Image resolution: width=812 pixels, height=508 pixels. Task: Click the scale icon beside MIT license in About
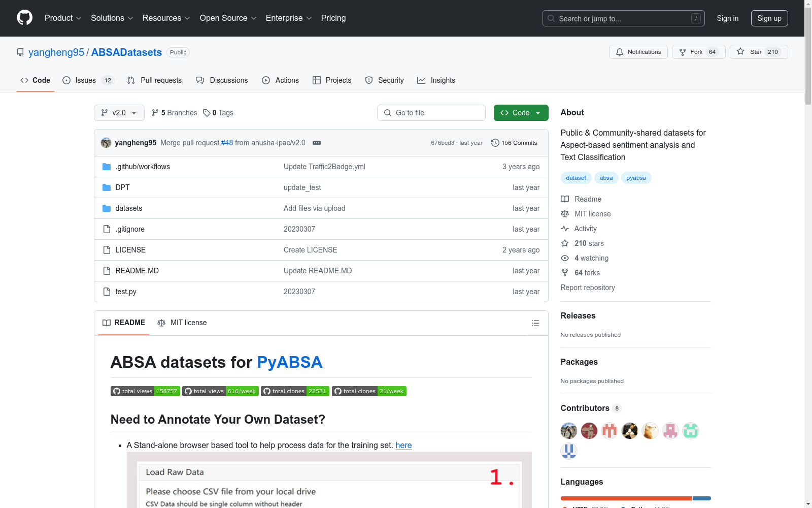point(565,214)
